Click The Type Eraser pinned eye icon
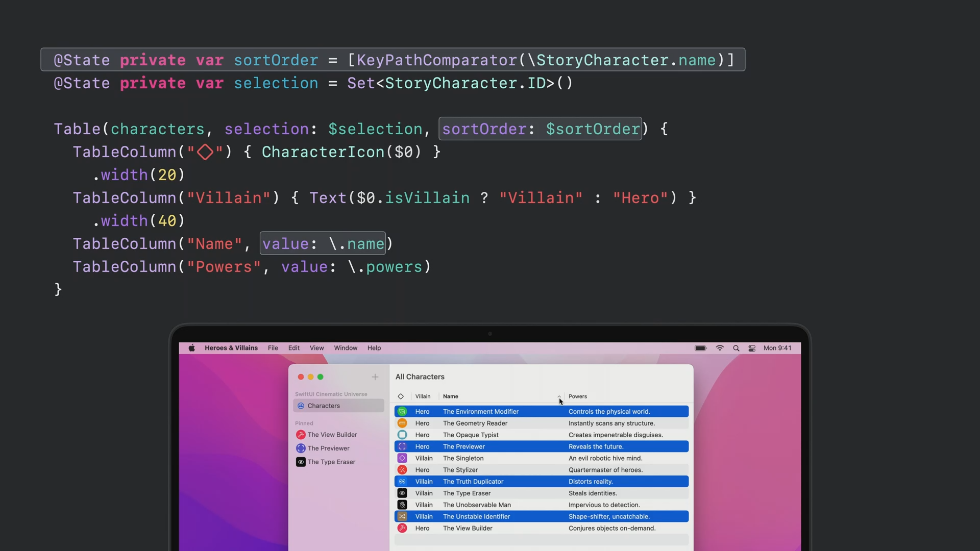The height and width of the screenshot is (551, 980). coord(301,462)
